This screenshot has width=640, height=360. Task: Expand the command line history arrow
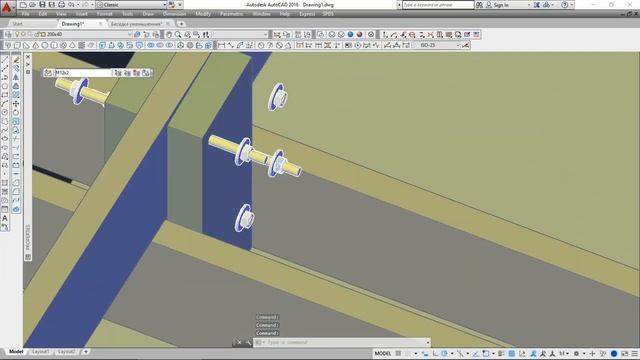(x=428, y=342)
